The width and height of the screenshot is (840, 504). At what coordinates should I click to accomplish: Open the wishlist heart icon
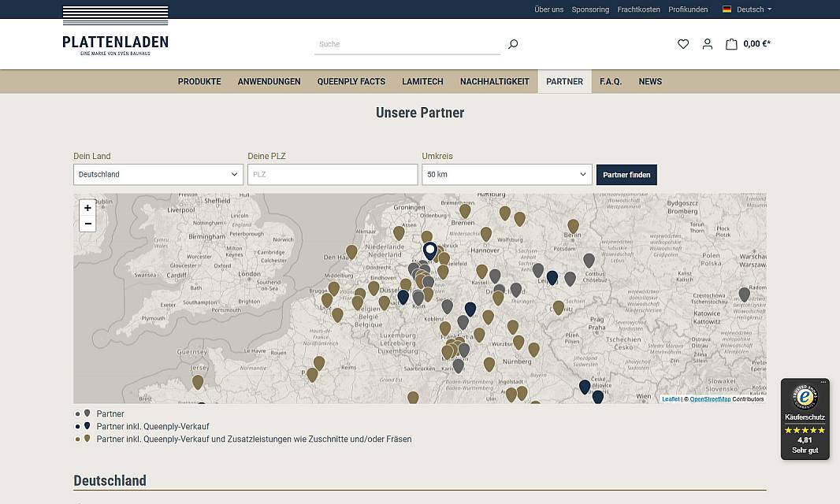coord(683,44)
